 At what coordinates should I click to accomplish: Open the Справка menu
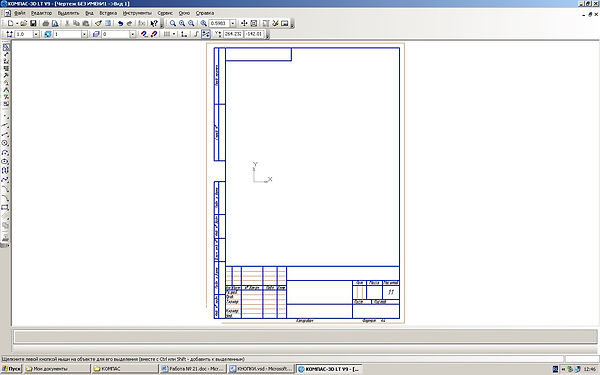click(205, 13)
